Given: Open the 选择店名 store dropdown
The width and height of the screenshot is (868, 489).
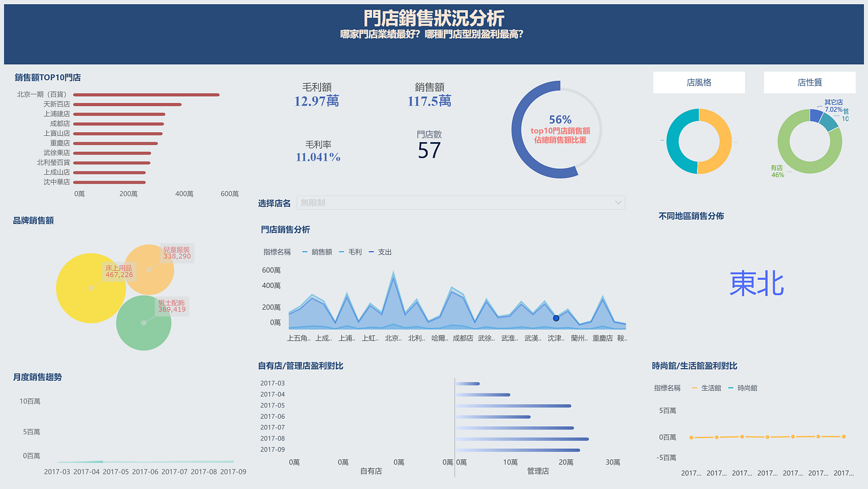Looking at the screenshot, I should (461, 202).
